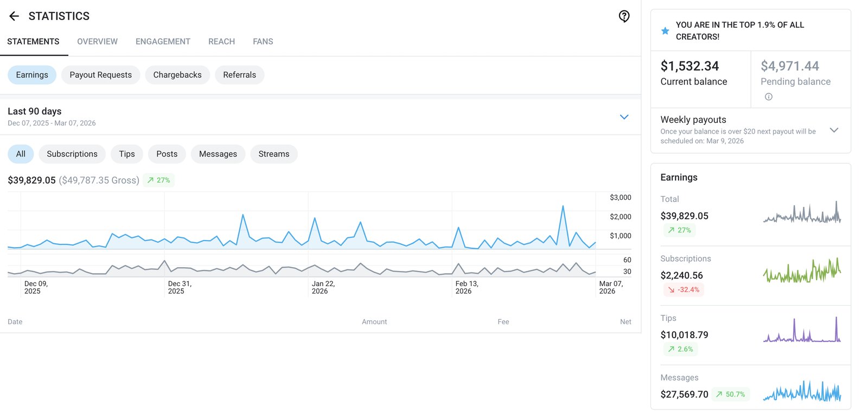Image resolution: width=868 pixels, height=411 pixels.
Task: Click the $4,971.44 pending balance
Action: (x=790, y=66)
